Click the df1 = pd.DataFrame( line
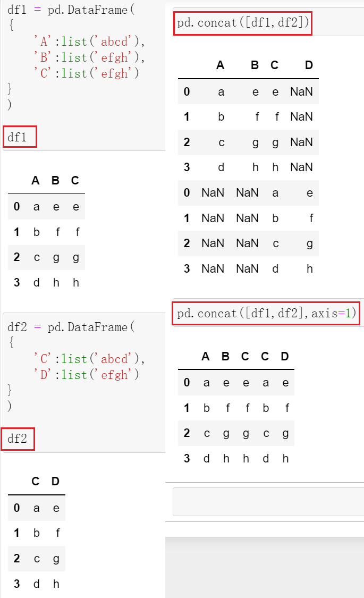 click(71, 10)
